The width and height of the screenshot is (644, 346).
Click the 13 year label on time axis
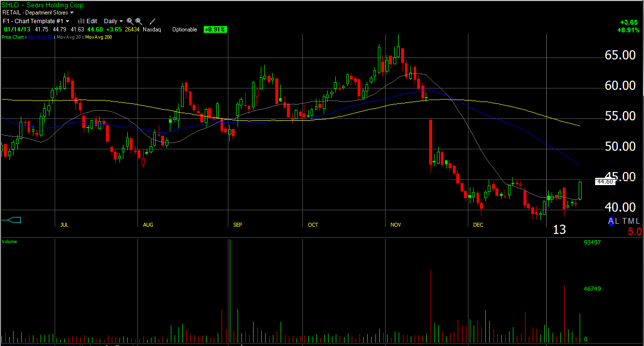pos(559,230)
